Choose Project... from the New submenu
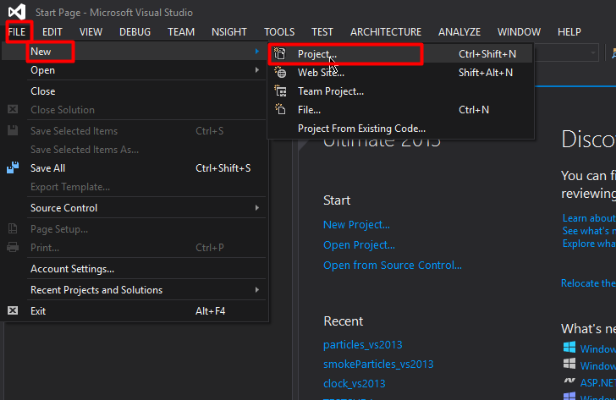The image size is (616, 401). [401, 54]
